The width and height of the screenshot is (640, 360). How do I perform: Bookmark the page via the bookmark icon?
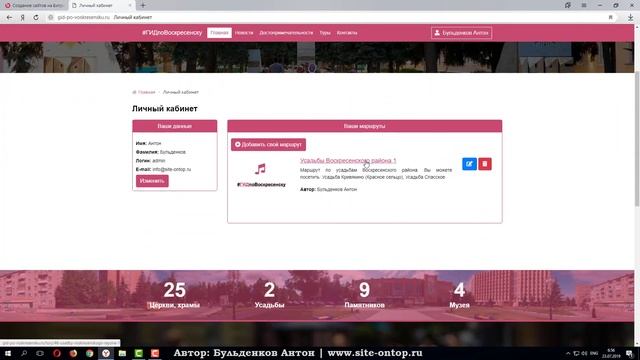pos(611,18)
